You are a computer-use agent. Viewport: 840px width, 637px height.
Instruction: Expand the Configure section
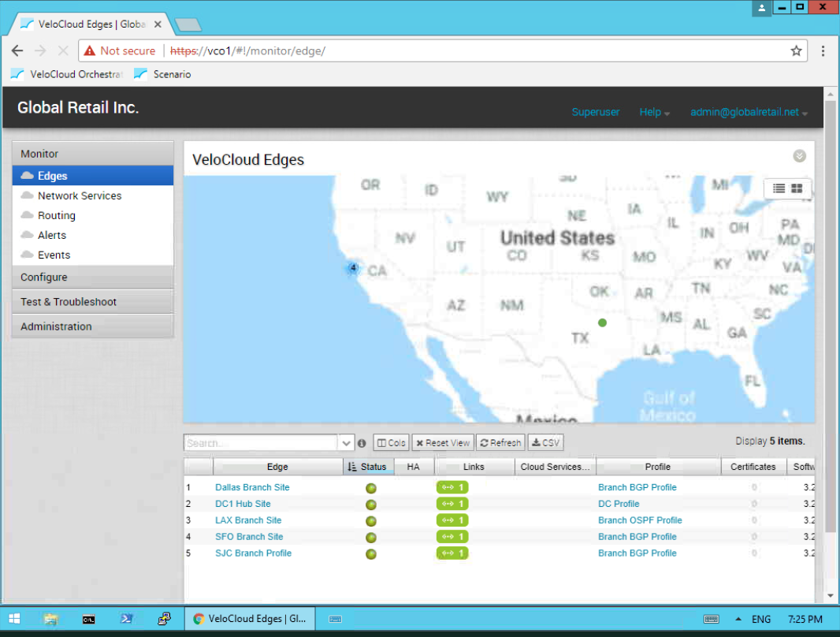coord(93,277)
